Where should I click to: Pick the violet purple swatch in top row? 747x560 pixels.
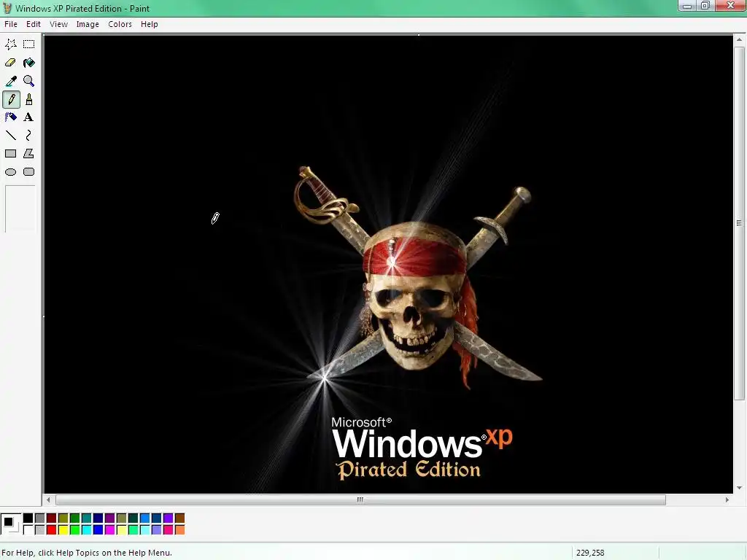(169, 518)
